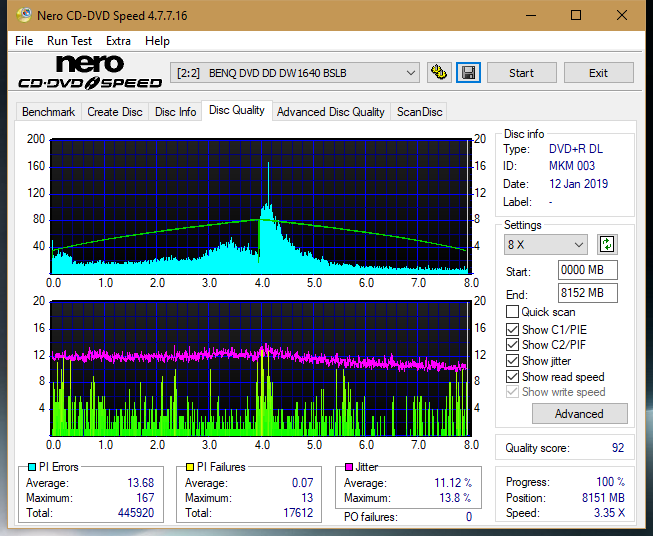Open the Run Test menu
The image size is (653, 536).
70,41
